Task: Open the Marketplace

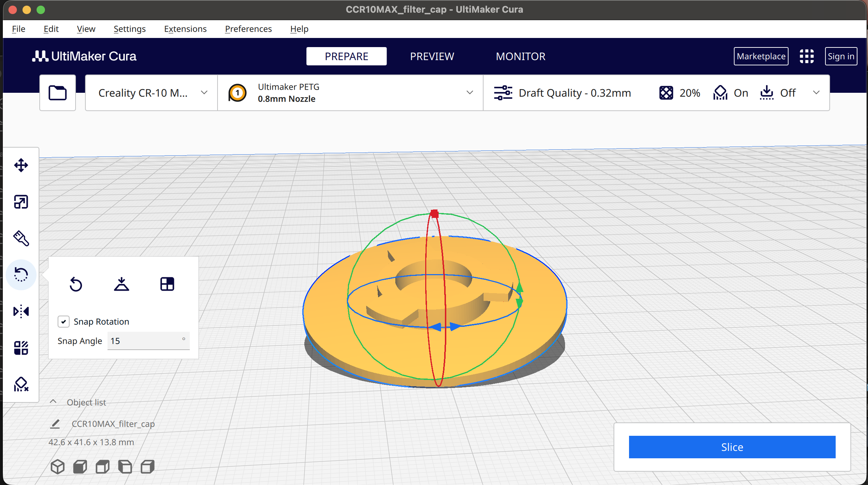Action: (761, 56)
